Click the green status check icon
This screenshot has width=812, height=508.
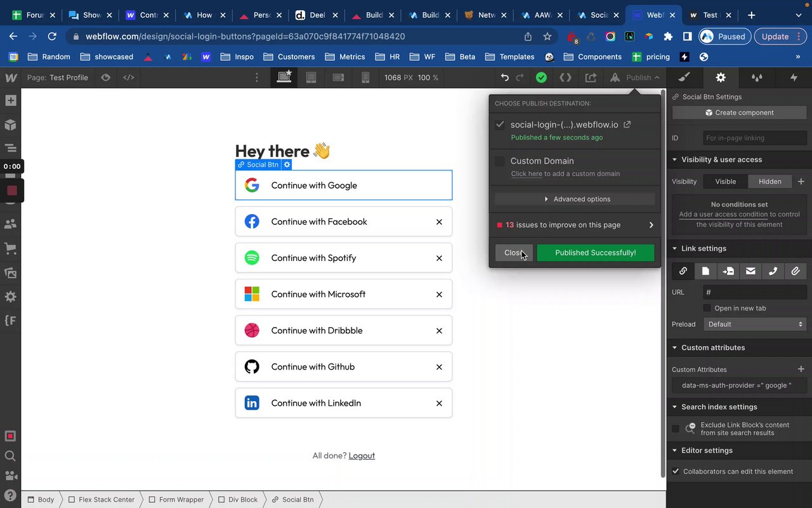541,77
